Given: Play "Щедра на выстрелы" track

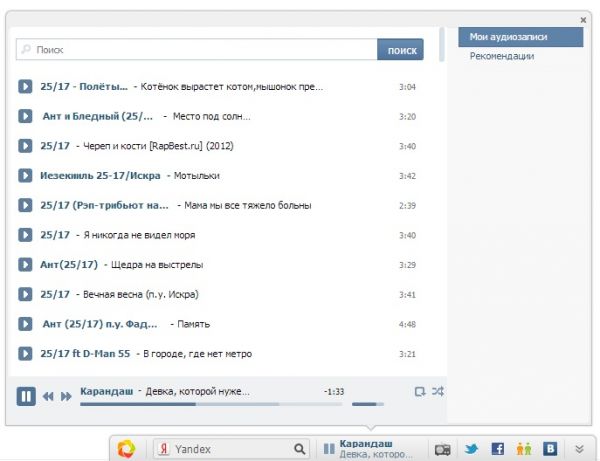Looking at the screenshot, I should (x=26, y=265).
